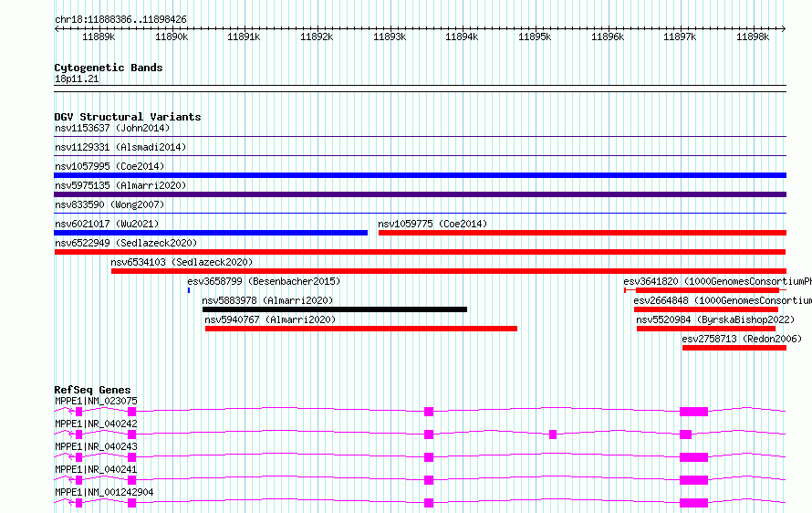This screenshot has width=812, height=513.
Task: Select the nsv5975135 (Almarri2020) label
Action: pyautogui.click(x=120, y=185)
